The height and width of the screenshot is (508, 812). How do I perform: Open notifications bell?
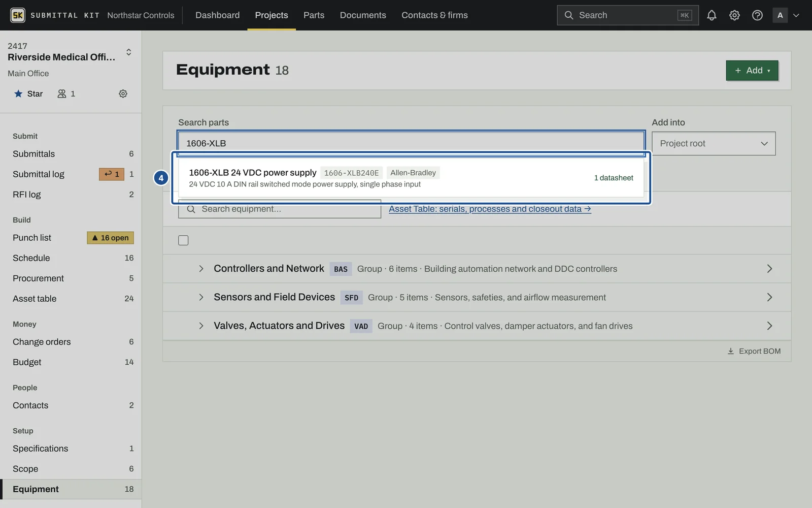coord(712,15)
